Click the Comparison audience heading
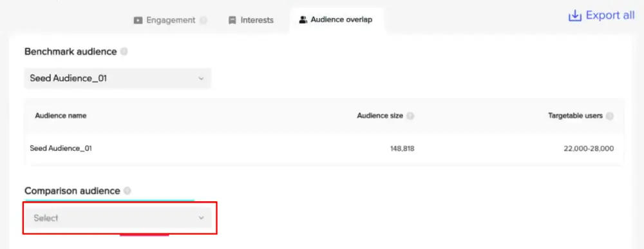 pos(72,191)
